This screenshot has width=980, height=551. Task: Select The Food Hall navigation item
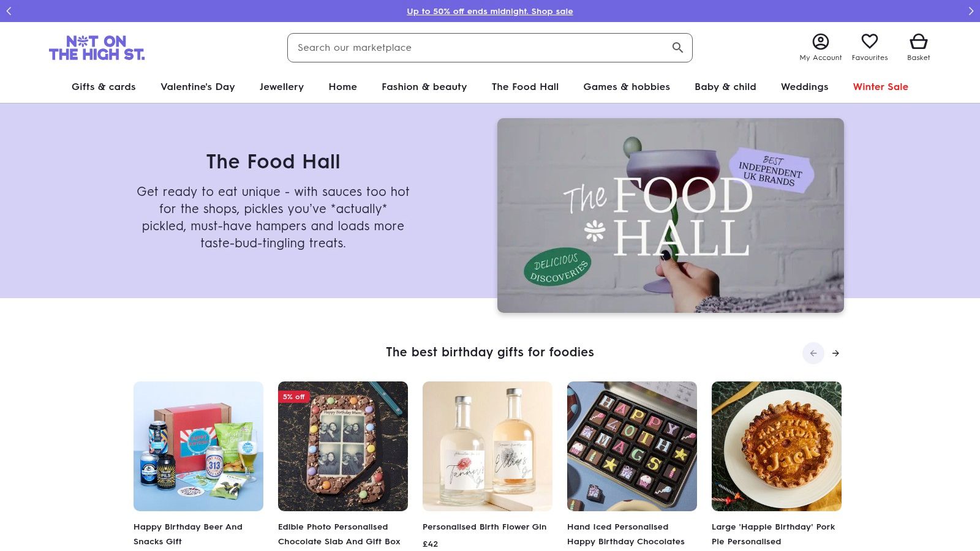click(525, 87)
